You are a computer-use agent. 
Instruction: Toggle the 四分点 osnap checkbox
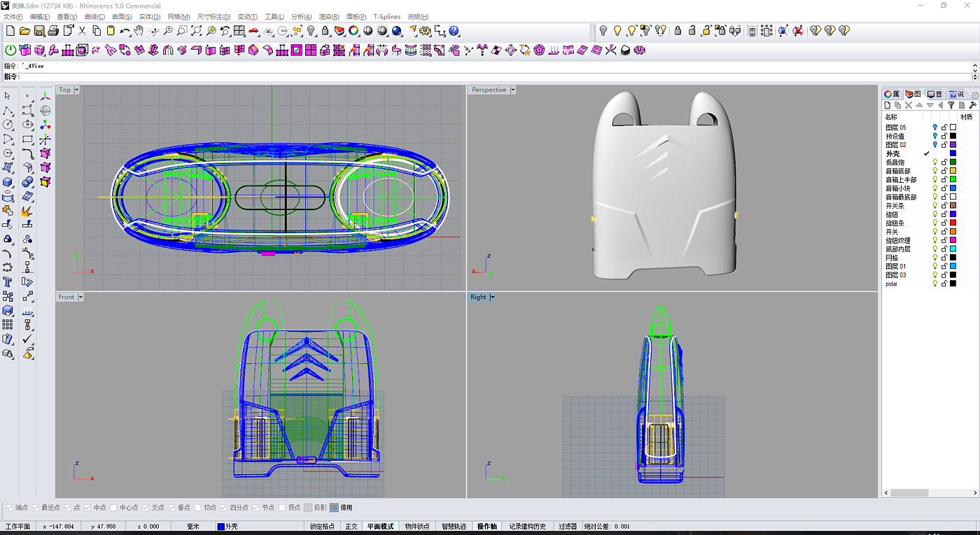tap(224, 508)
